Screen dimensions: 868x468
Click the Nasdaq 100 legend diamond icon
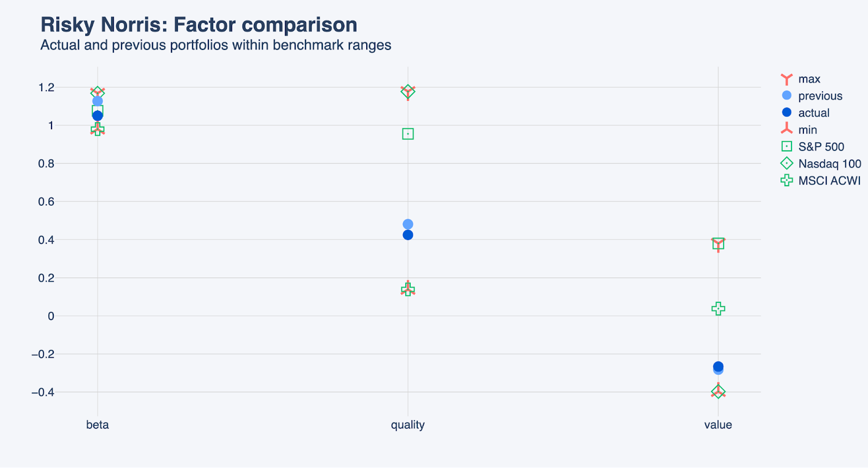(787, 163)
